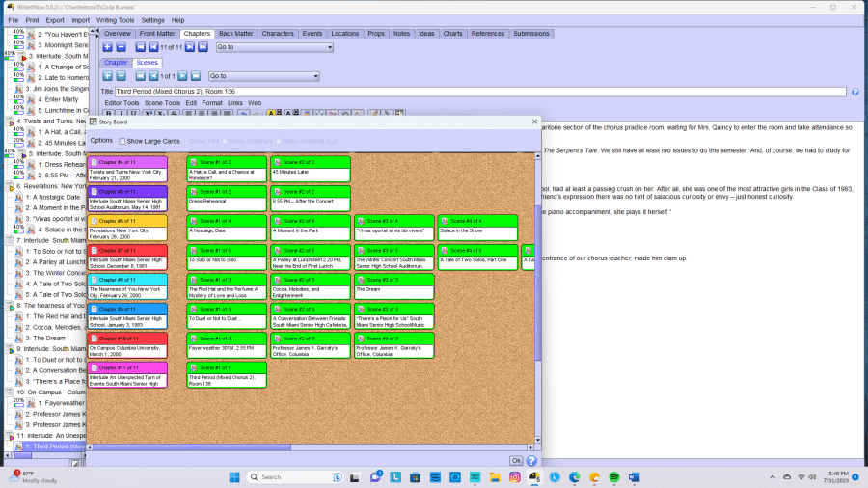Viewport: 868px width, 488px height.
Task: Open the chapter Go to dropdown
Action: (x=274, y=47)
